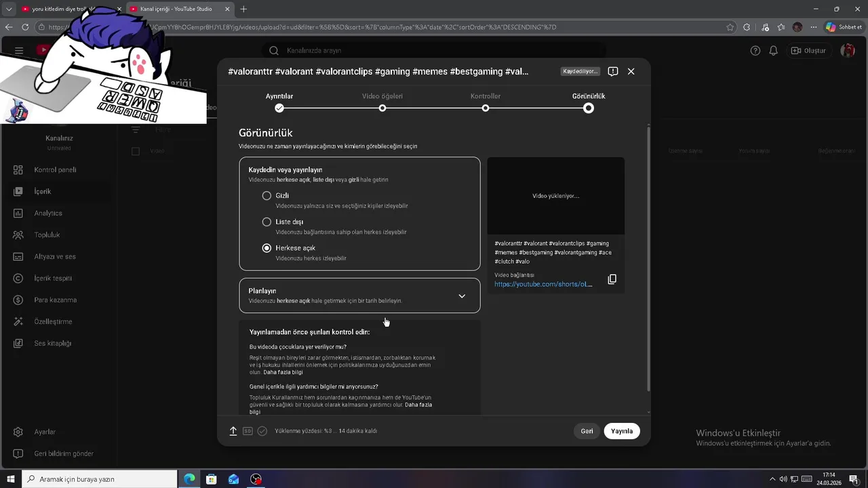Click the Para kazanma dollar icon
Viewport: 868px width, 488px height.
tap(18, 300)
